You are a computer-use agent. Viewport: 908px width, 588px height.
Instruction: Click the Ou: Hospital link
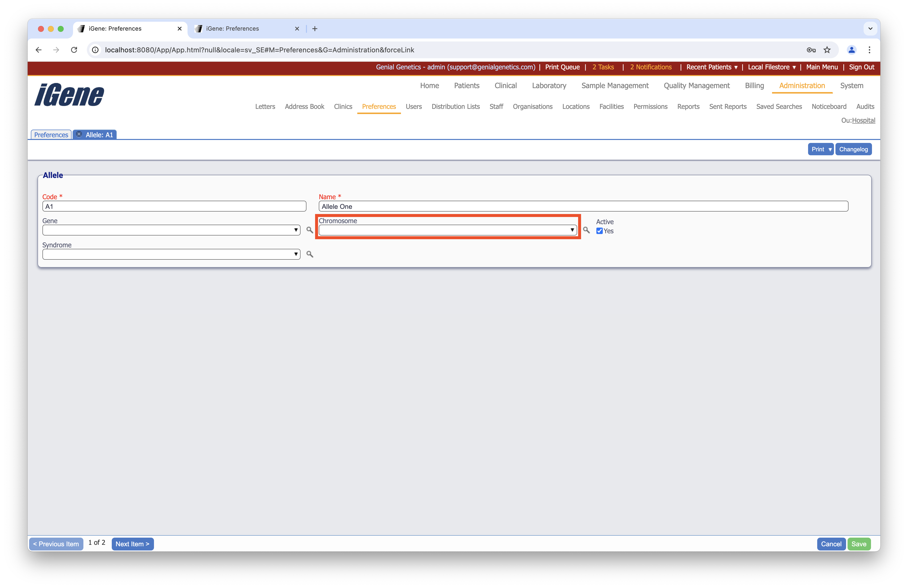pos(863,120)
